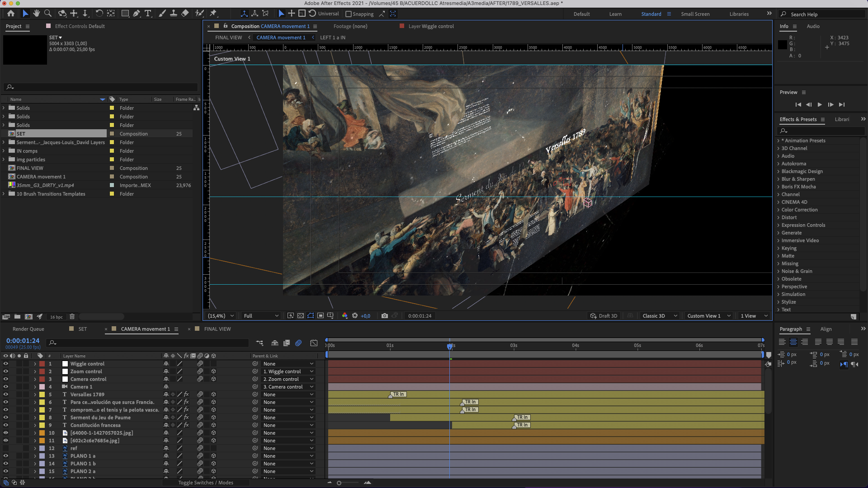Hide the Wiggle control layer
The width and height of the screenshot is (868, 488).
pyautogui.click(x=5, y=364)
